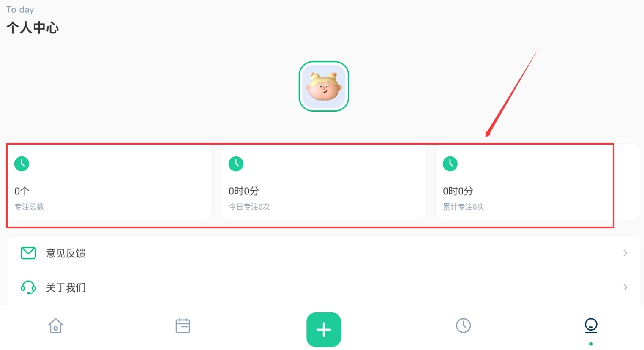Click the To day header label
Viewport: 644px width, 350px height.
pyautogui.click(x=20, y=10)
